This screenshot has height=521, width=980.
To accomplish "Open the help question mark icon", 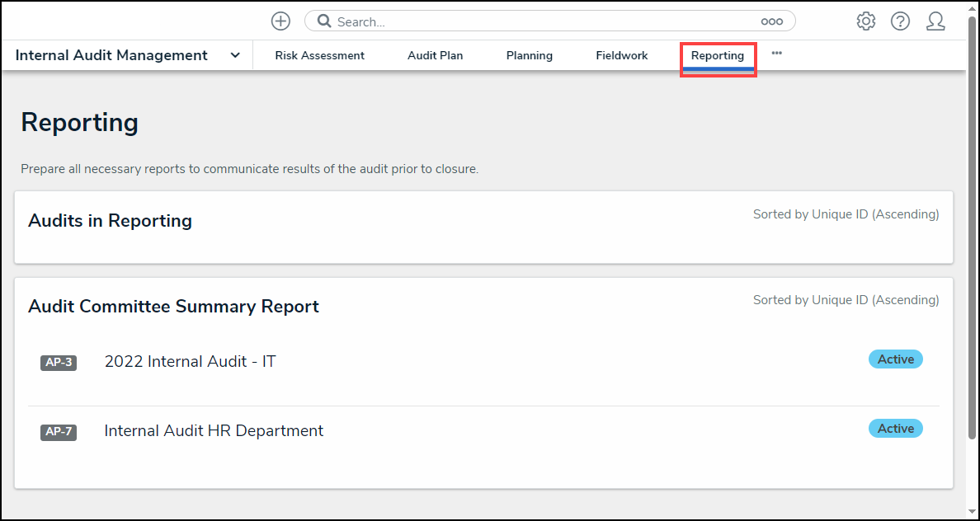I will pos(900,21).
